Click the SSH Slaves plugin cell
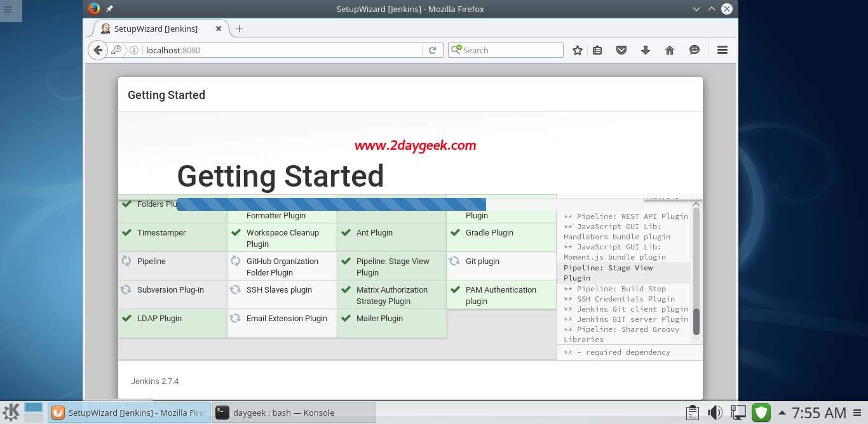The width and height of the screenshot is (868, 424). point(282,295)
